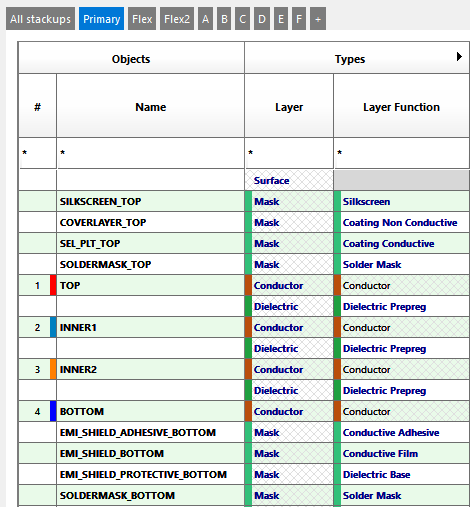Open the Flex2 stackup tab

point(177,19)
